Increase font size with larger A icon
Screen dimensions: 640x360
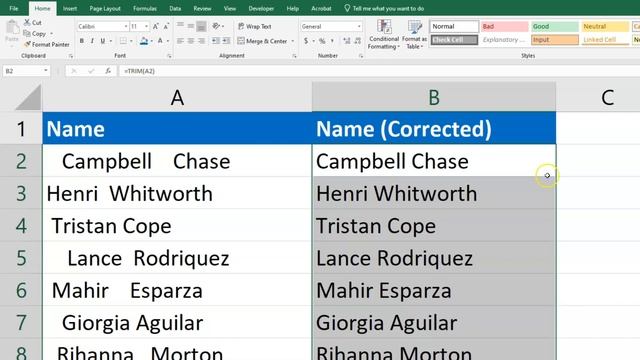click(156, 27)
